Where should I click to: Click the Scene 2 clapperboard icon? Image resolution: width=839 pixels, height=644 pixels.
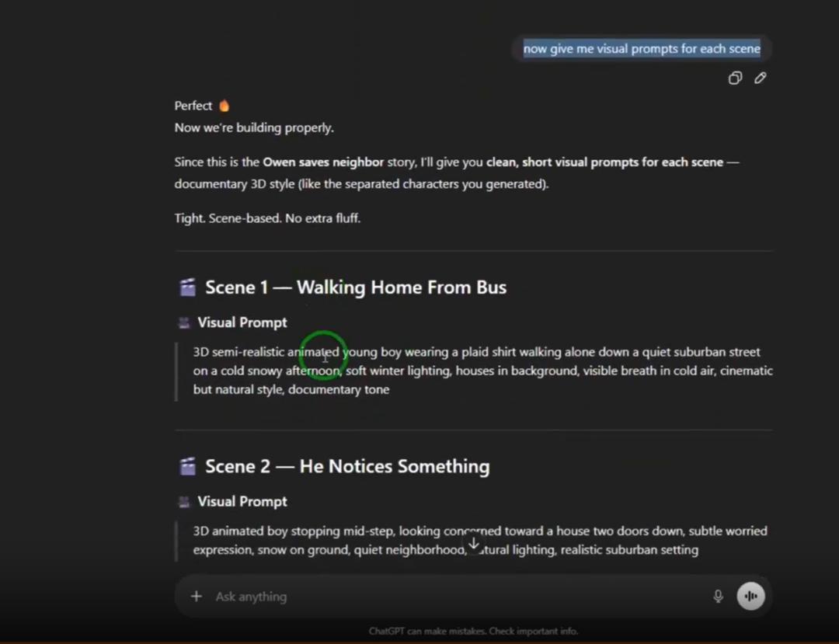click(187, 466)
